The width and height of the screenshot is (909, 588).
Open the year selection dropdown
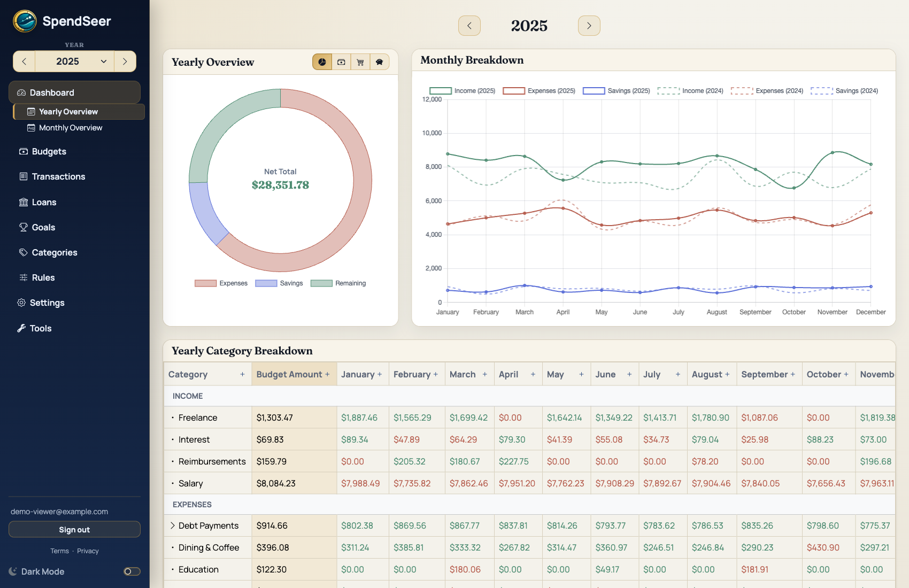(75, 61)
